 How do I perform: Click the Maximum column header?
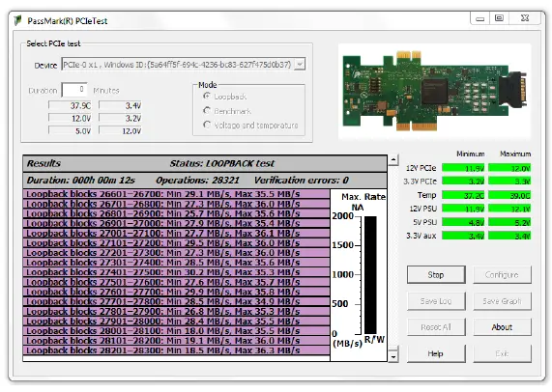coord(515,154)
